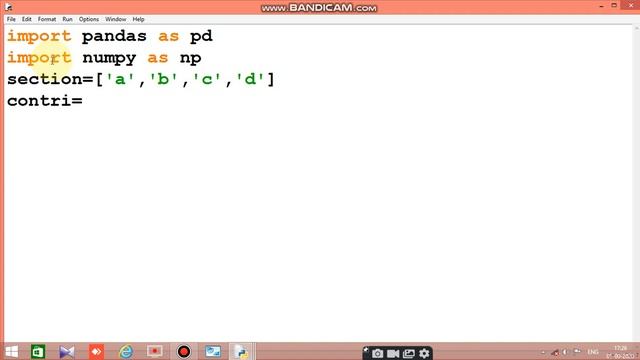Launch Internet Explorer from taskbar
Image resolution: width=640 pixels, height=360 pixels.
tap(126, 351)
